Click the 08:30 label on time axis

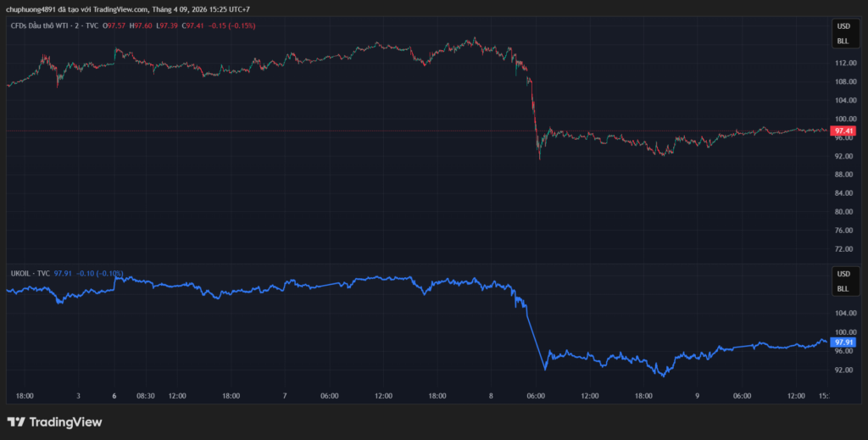tap(145, 396)
